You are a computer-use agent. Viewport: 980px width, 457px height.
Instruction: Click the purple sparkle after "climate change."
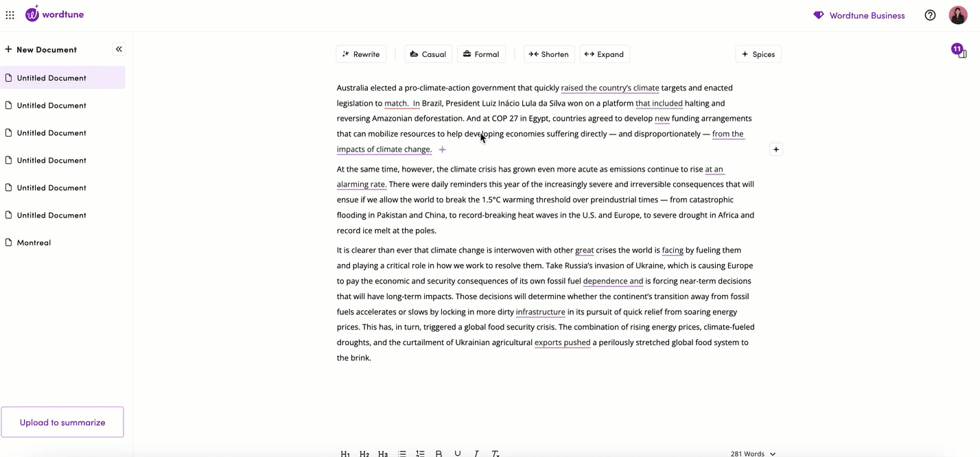click(443, 150)
